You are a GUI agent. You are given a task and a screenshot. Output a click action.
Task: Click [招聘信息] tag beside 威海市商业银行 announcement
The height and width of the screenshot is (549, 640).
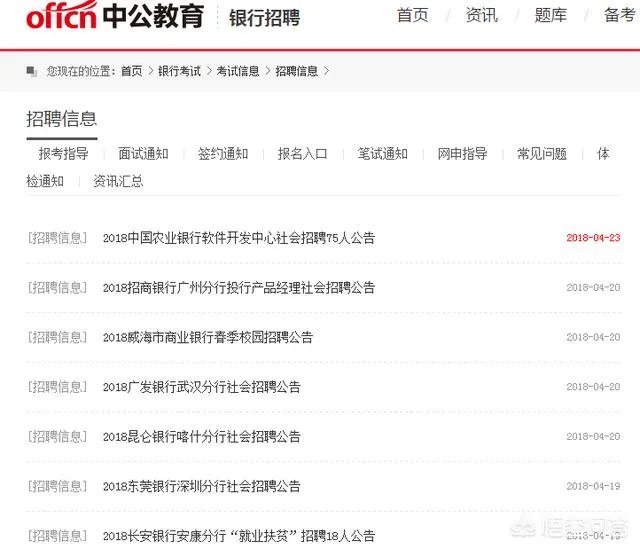(57, 337)
